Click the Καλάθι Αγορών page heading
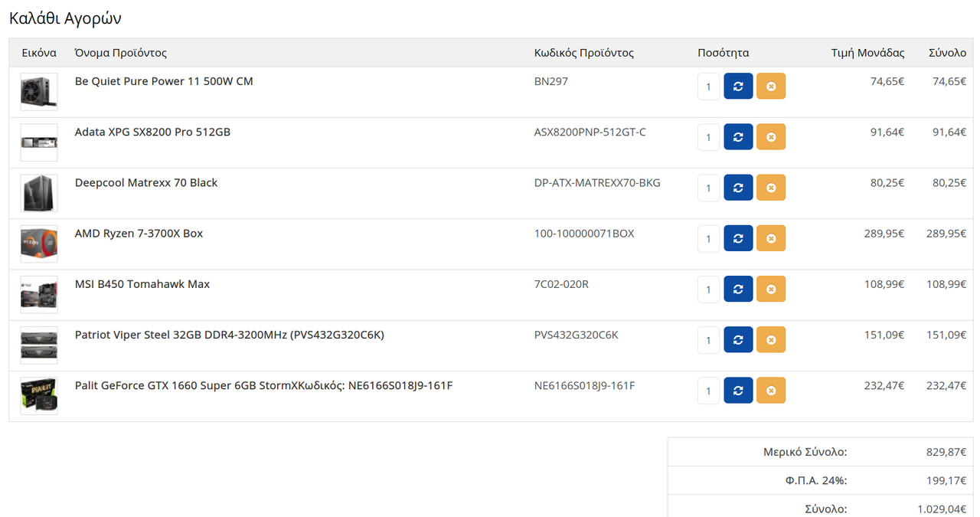 [x=65, y=18]
